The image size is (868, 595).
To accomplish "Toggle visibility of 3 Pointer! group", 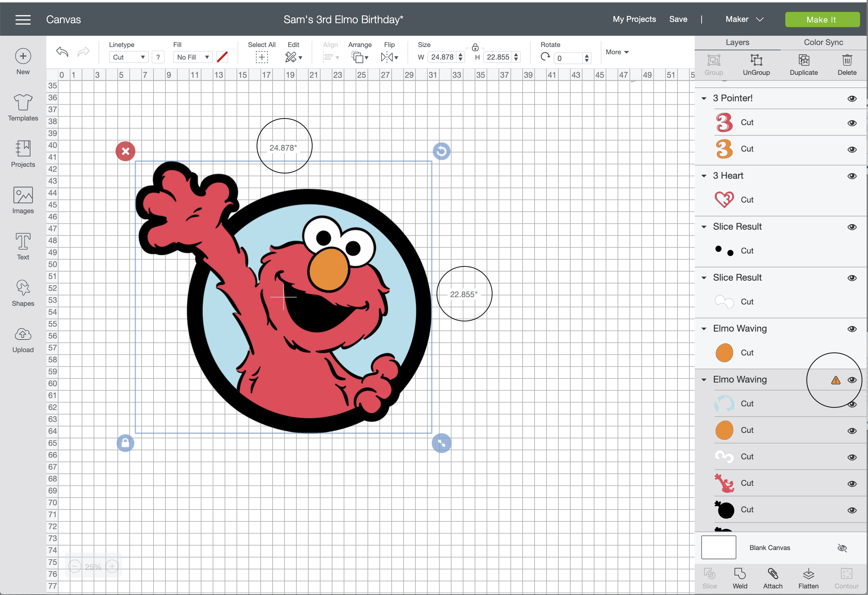I will coord(852,99).
